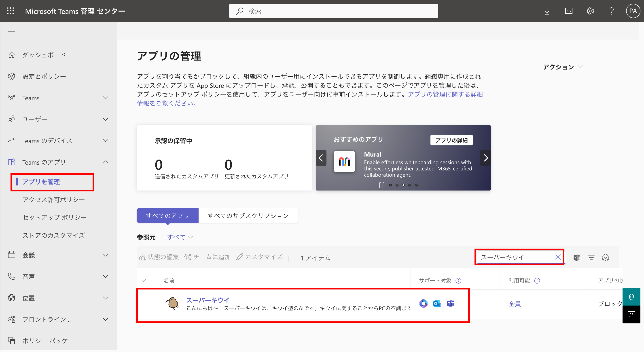Viewport: 644px width, 352px height.
Task: Toggle the hamburger navigation menu
Action: [x=11, y=33]
